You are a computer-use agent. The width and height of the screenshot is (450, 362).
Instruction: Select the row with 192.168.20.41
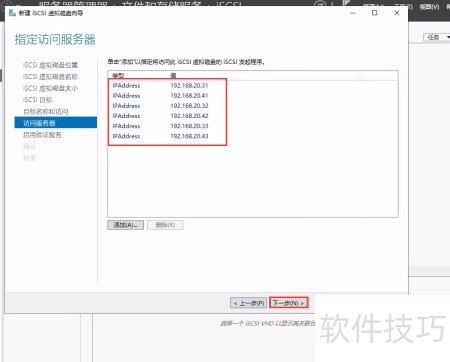[x=253, y=96]
